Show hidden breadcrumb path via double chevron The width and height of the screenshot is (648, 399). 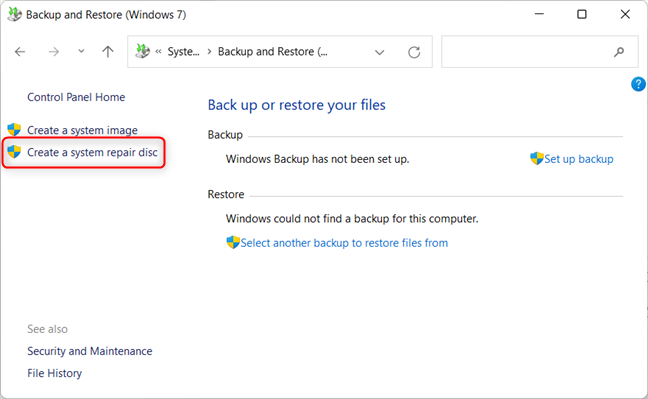pyautogui.click(x=158, y=52)
